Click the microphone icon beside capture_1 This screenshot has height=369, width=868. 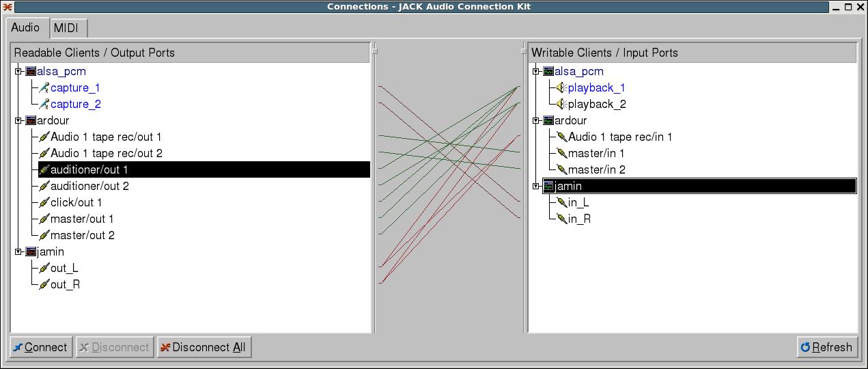pos(44,87)
